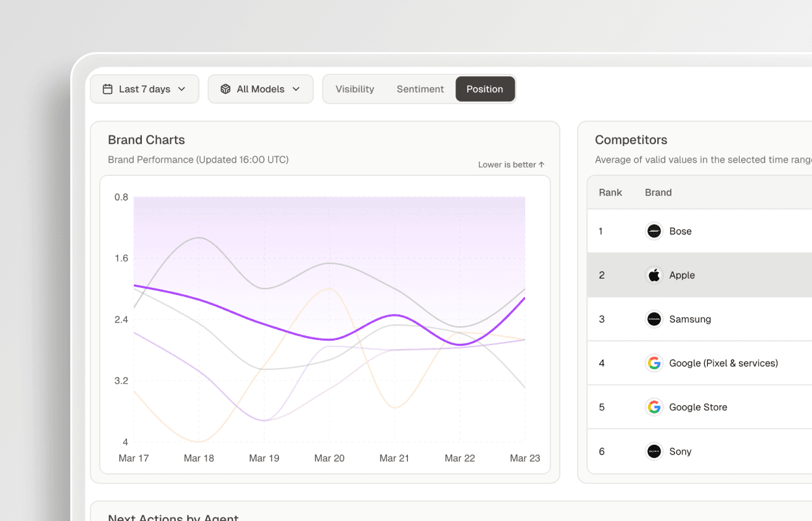Toggle the Lower is better sort arrow
Image resolution: width=812 pixels, height=521 pixels.
coord(511,164)
